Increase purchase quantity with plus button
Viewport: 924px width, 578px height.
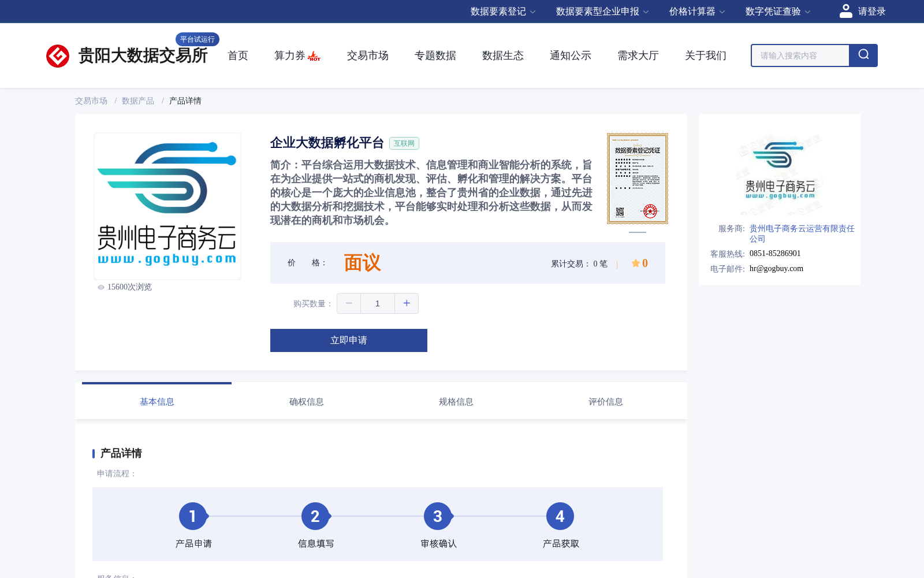(x=407, y=303)
